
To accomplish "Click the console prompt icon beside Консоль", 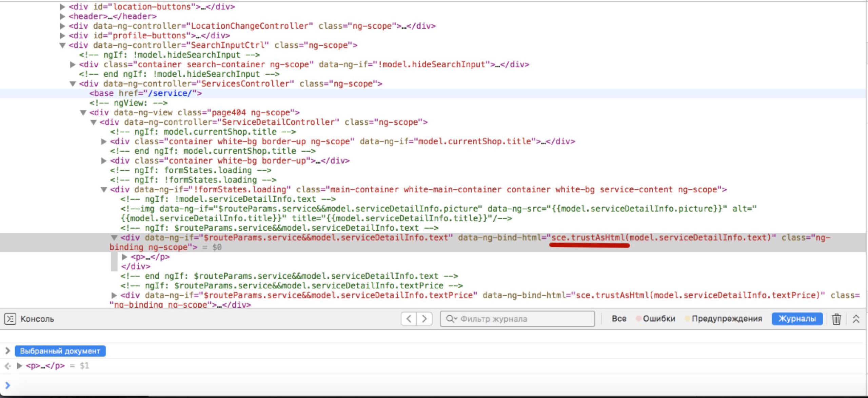I will [10, 319].
